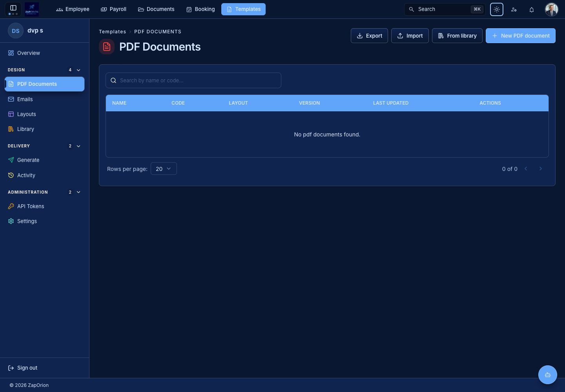Viewport: 565px width, 392px height.
Task: Switch to light theme sun icon
Action: point(497,9)
